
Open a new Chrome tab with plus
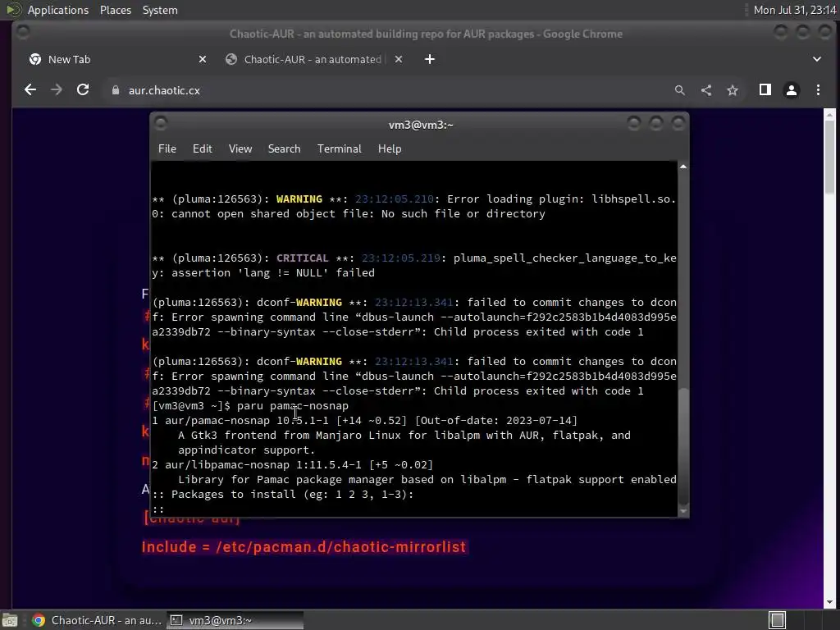430,59
